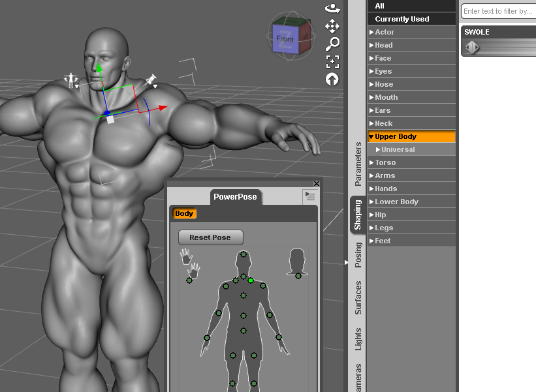536x392 pixels.
Task: Click the Reset Pose button
Action: coord(211,237)
